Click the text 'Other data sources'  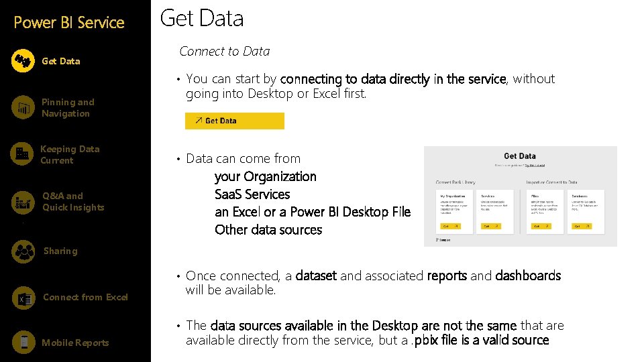coord(268,230)
